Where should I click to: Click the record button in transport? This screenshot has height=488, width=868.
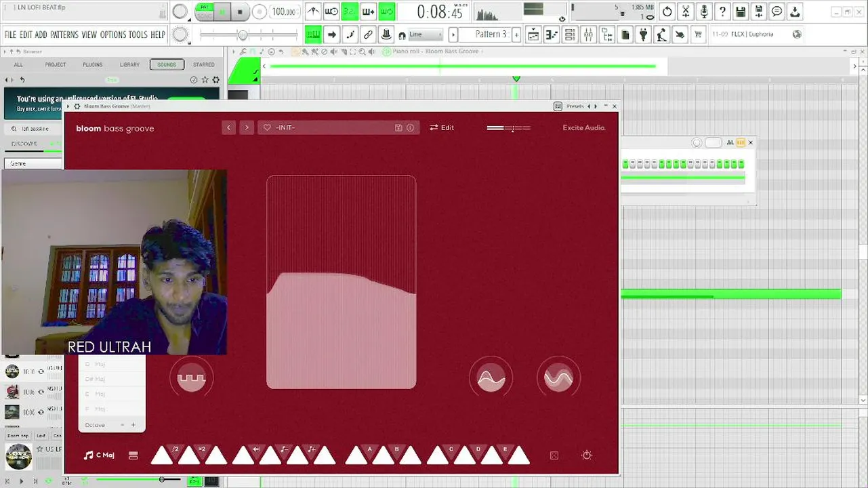click(x=260, y=12)
